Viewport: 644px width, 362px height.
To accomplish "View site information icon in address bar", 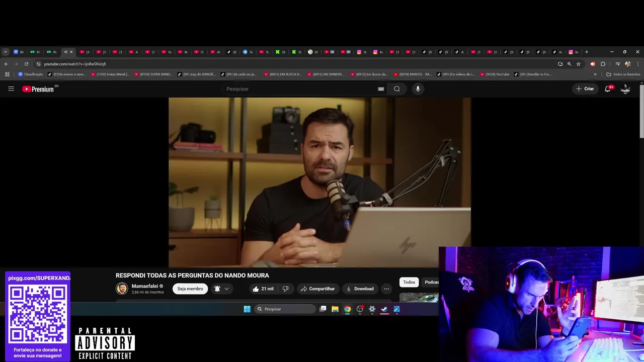I will (x=38, y=64).
